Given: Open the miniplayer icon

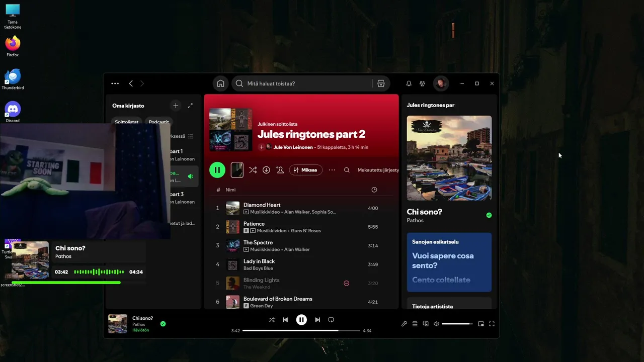Looking at the screenshot, I should pyautogui.click(x=481, y=324).
